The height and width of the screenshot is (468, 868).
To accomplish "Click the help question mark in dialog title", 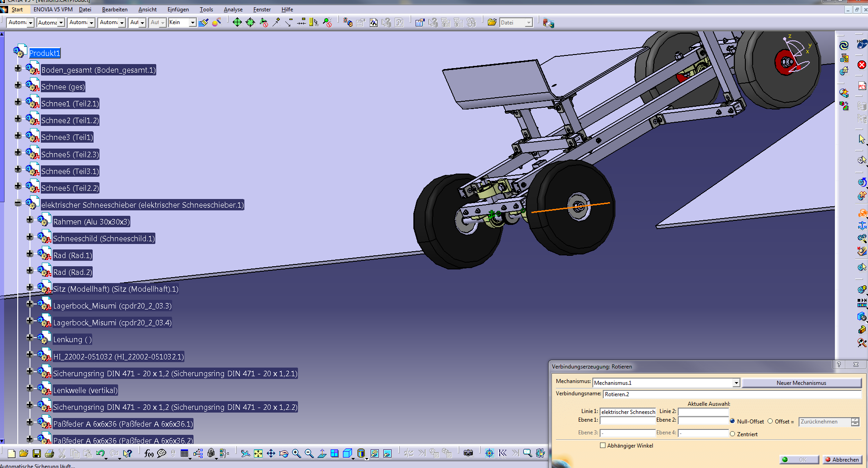I will coord(838,364).
